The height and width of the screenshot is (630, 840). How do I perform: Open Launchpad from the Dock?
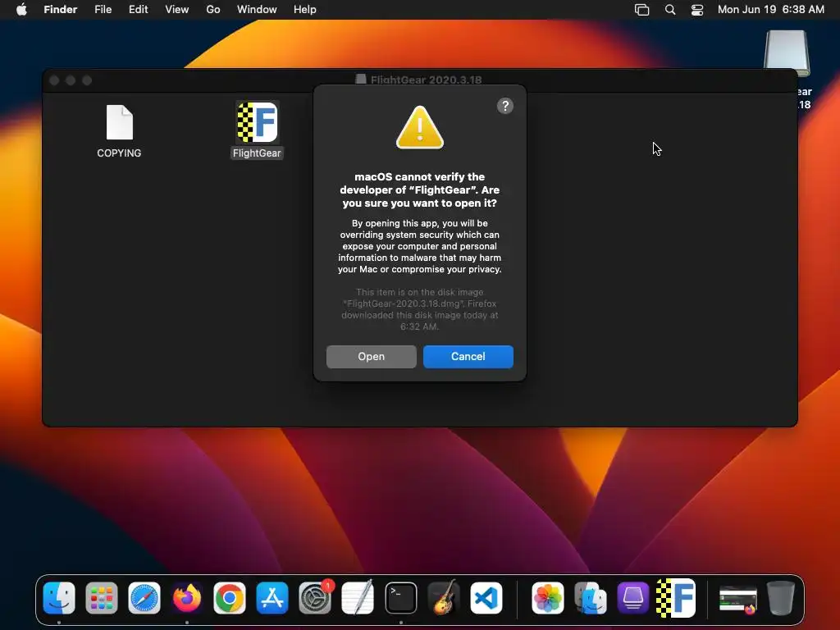point(101,598)
